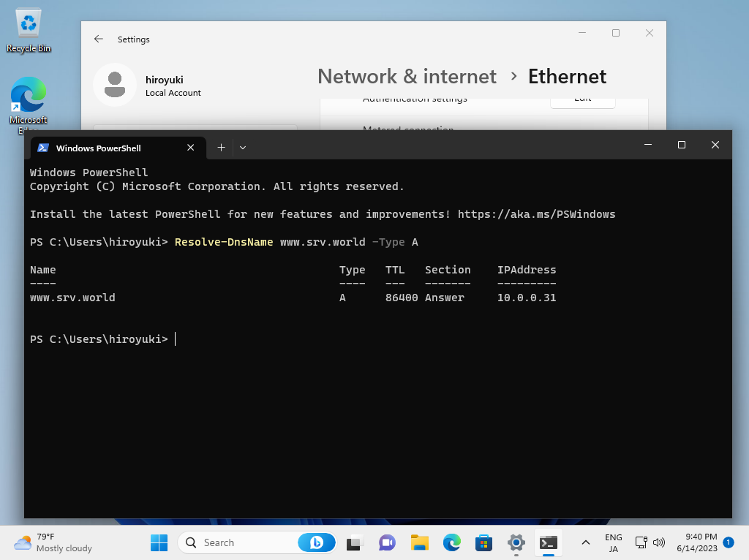Click the https://aka.ms/PSWindows URL in the terminal
749x560 pixels.
click(x=536, y=214)
